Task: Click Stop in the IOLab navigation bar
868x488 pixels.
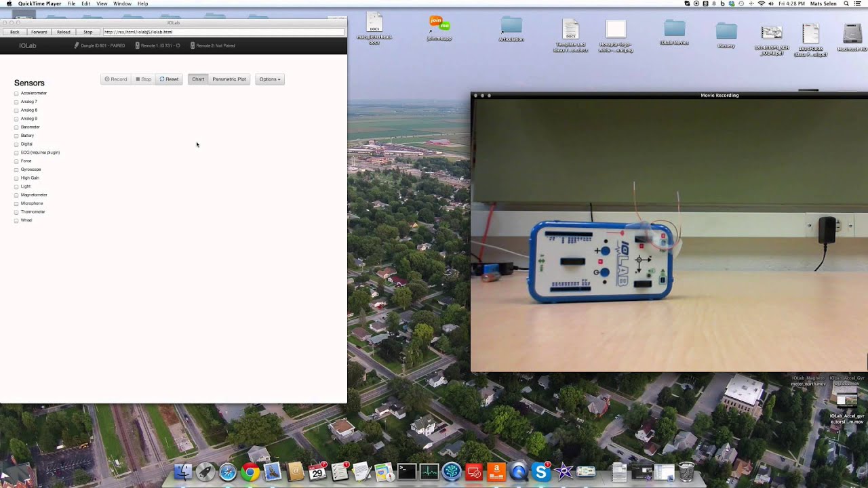Action: (x=88, y=32)
